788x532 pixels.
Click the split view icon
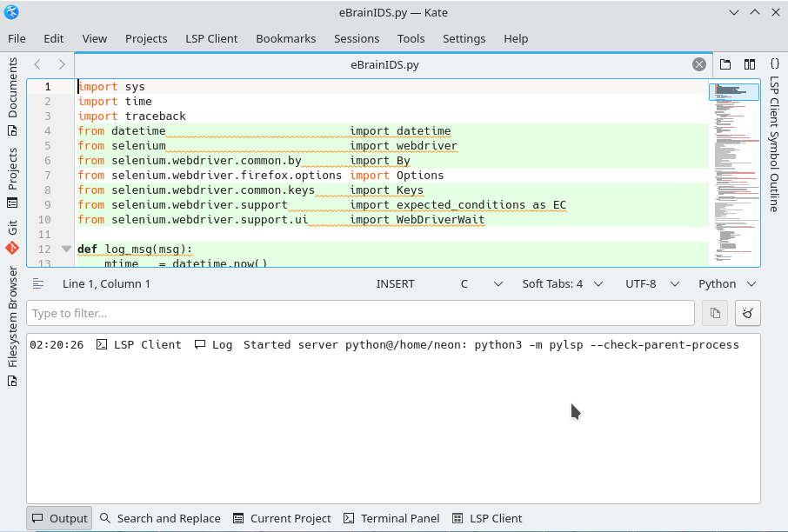[750, 64]
